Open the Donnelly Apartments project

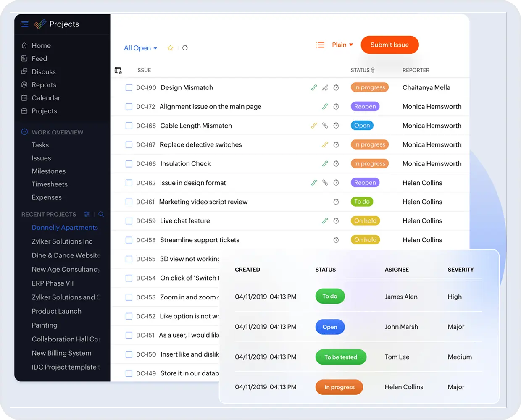pos(65,228)
